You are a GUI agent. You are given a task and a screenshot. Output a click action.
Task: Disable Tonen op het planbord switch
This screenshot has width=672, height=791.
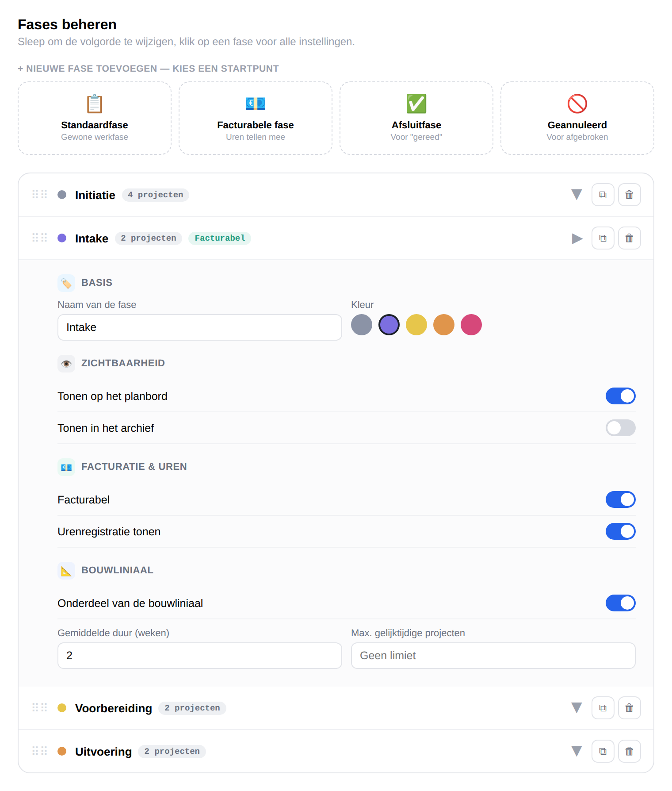coord(621,396)
